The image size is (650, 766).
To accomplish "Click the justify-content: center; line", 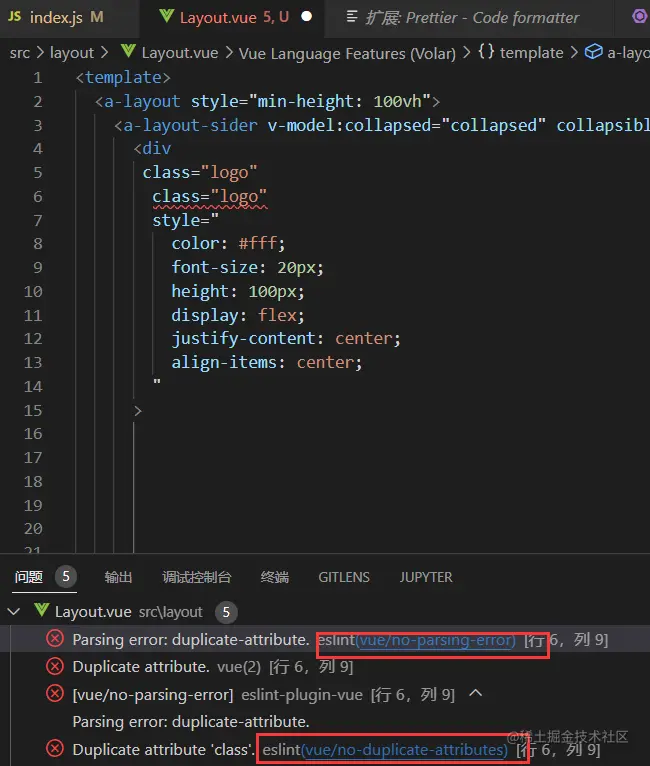I will 286,339.
